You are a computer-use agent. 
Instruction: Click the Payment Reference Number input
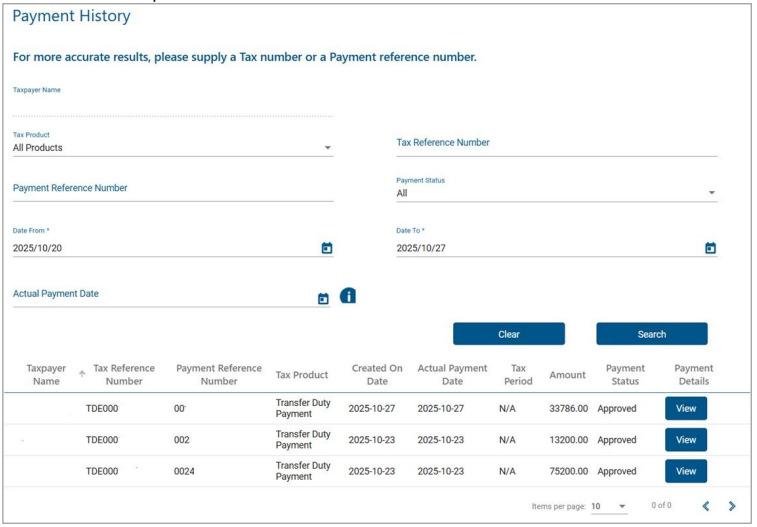pyautogui.click(x=172, y=188)
